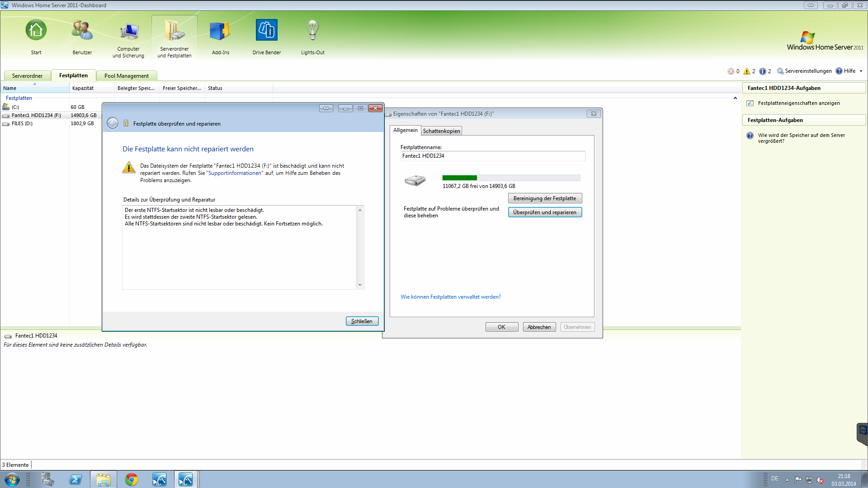
Task: Click the 14903,6 GB capacity cell
Action: [84, 116]
